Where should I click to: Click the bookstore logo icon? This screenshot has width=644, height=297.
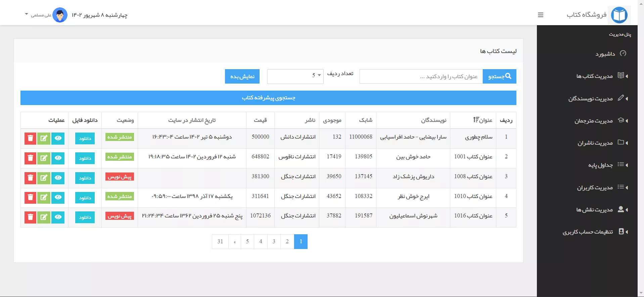click(619, 15)
